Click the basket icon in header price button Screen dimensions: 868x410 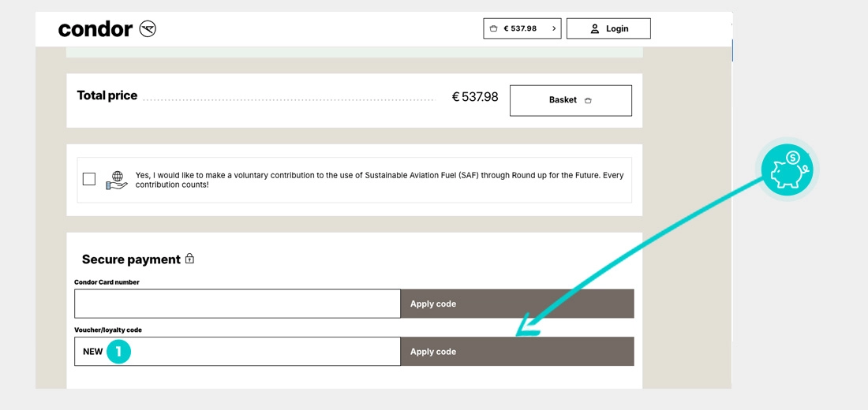pos(493,28)
